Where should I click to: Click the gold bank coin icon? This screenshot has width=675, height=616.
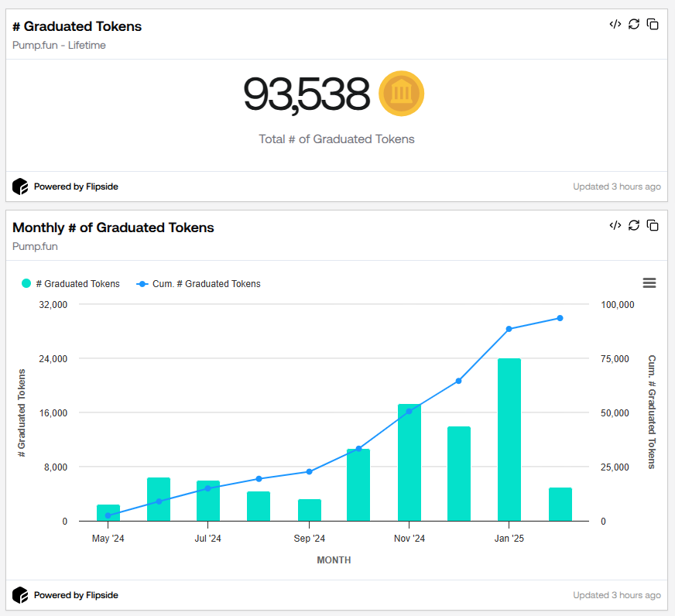401,94
